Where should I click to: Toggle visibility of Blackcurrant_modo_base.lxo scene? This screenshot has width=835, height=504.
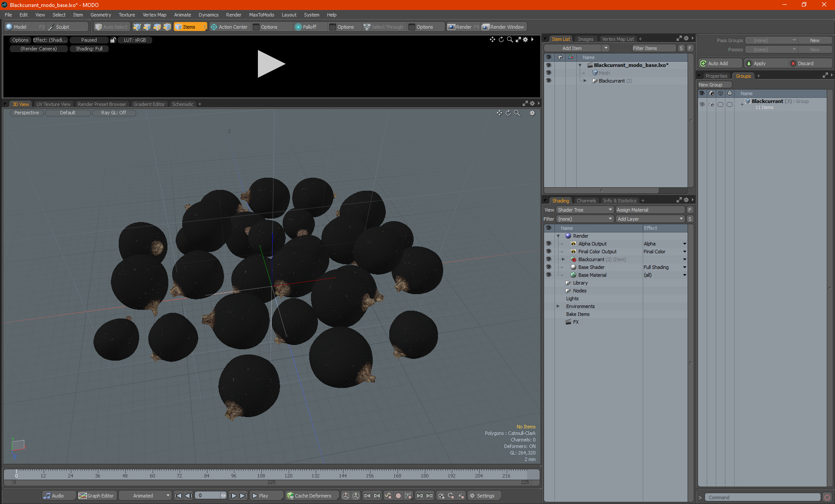pos(548,65)
